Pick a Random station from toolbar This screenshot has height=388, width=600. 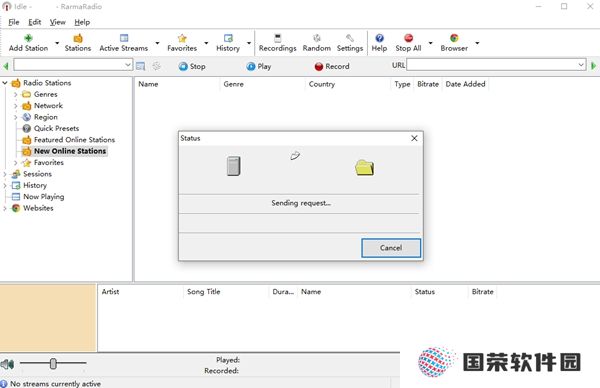(x=316, y=42)
